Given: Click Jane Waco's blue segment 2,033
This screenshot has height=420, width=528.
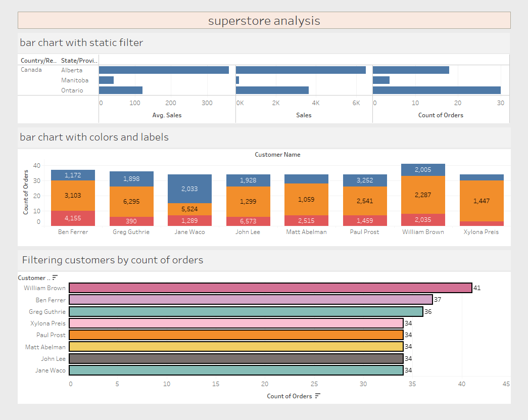Looking at the screenshot, I should click(189, 189).
